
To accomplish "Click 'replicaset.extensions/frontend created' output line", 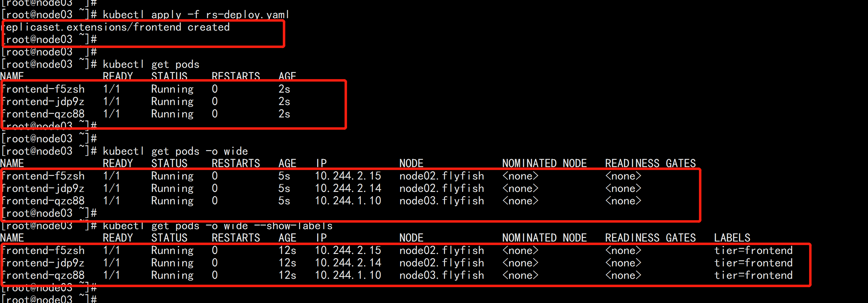I will point(115,27).
